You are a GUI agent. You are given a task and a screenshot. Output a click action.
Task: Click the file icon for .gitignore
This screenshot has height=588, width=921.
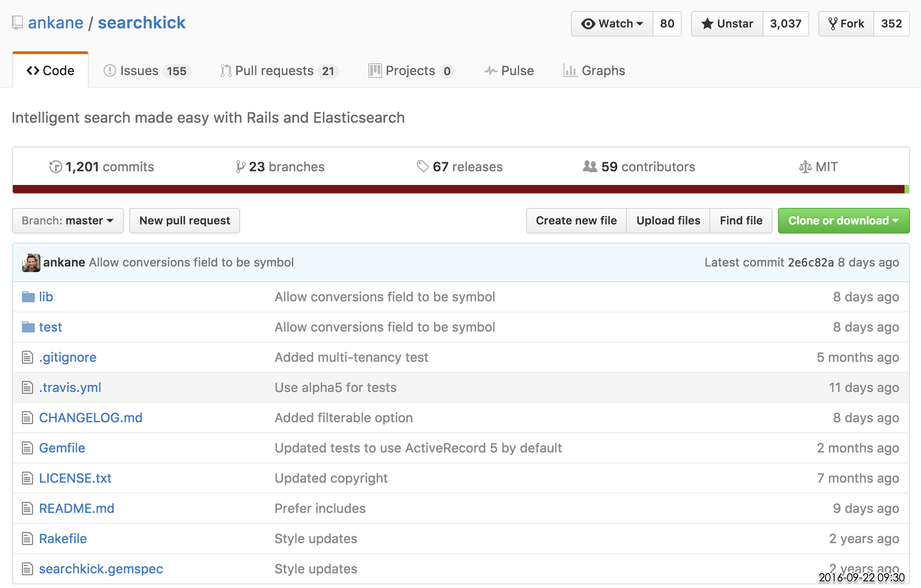27,357
